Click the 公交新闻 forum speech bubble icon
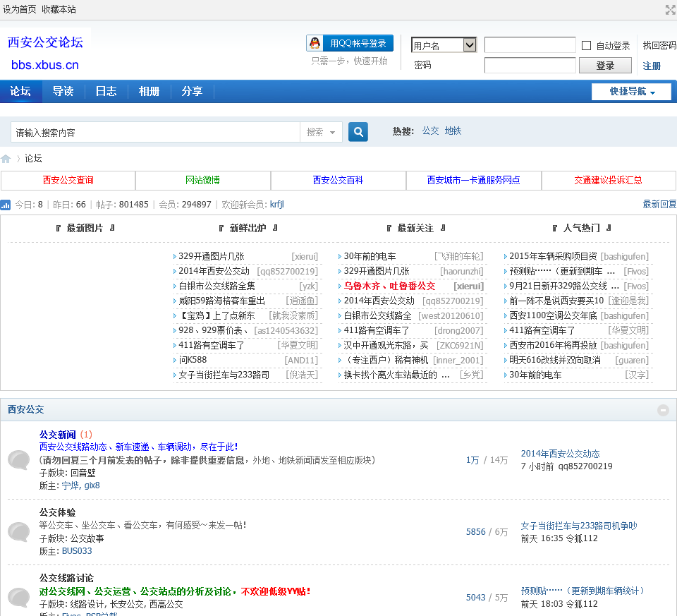The width and height of the screenshot is (677, 616). coord(19,460)
